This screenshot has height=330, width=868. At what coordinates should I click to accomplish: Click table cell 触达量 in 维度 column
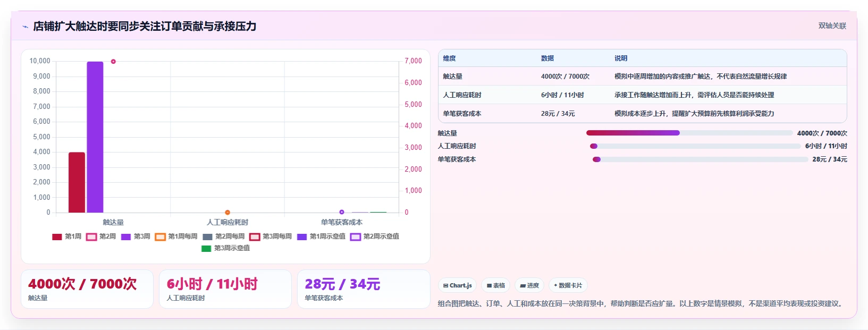[453, 77]
